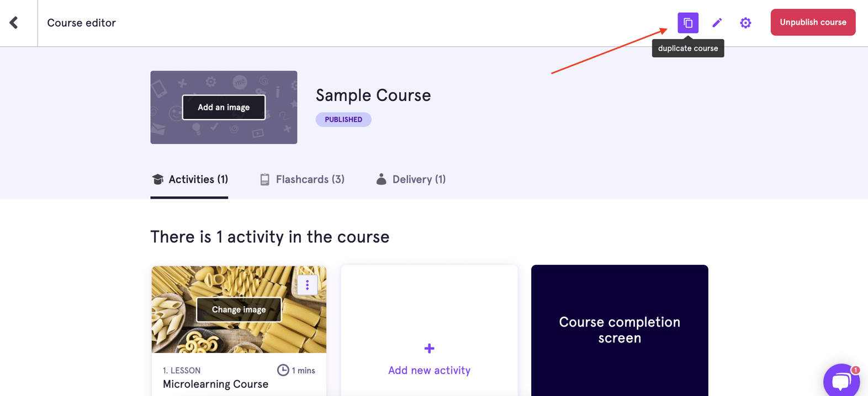Click Change image on the pasta lesson

coord(239,309)
